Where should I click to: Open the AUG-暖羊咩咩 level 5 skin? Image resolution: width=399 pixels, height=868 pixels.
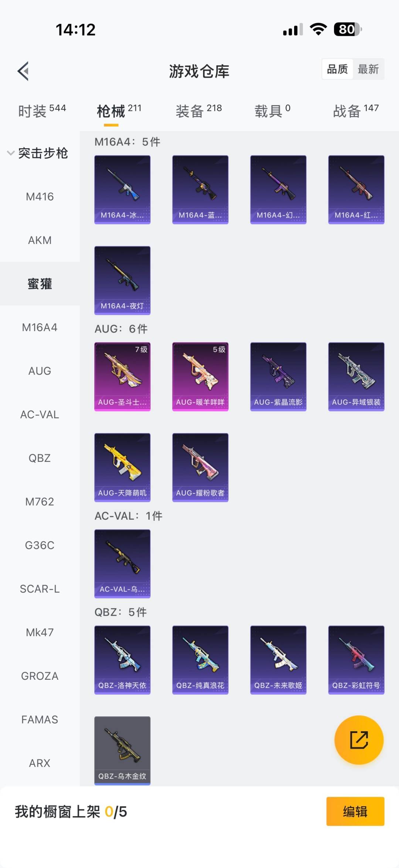pos(200,376)
